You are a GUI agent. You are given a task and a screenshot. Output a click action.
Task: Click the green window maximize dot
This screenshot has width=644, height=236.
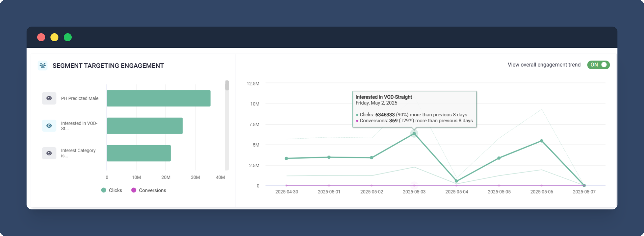click(x=68, y=37)
